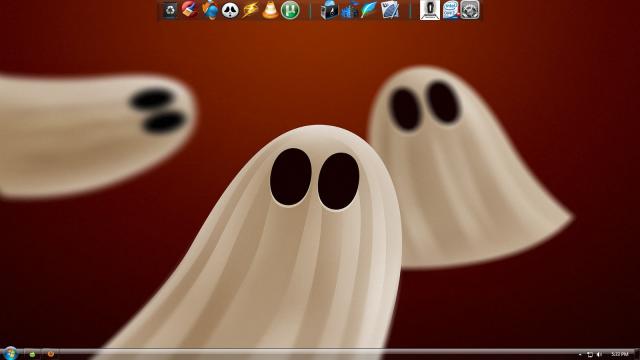Open the grey gear settings icon
Viewport: 640px width, 360px height.
click(x=470, y=10)
